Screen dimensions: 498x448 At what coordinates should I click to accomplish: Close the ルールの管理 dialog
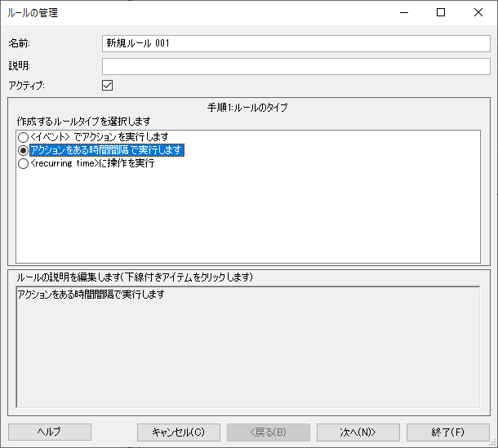click(478, 13)
